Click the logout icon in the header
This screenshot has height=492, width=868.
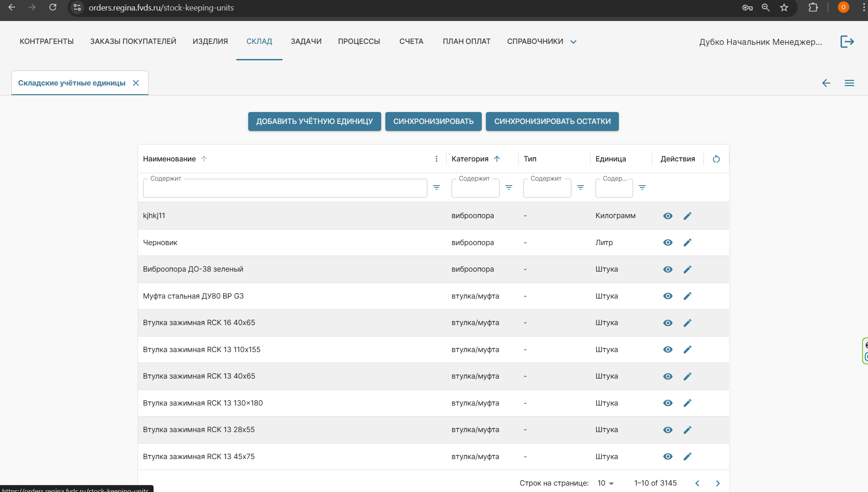[x=847, y=42]
